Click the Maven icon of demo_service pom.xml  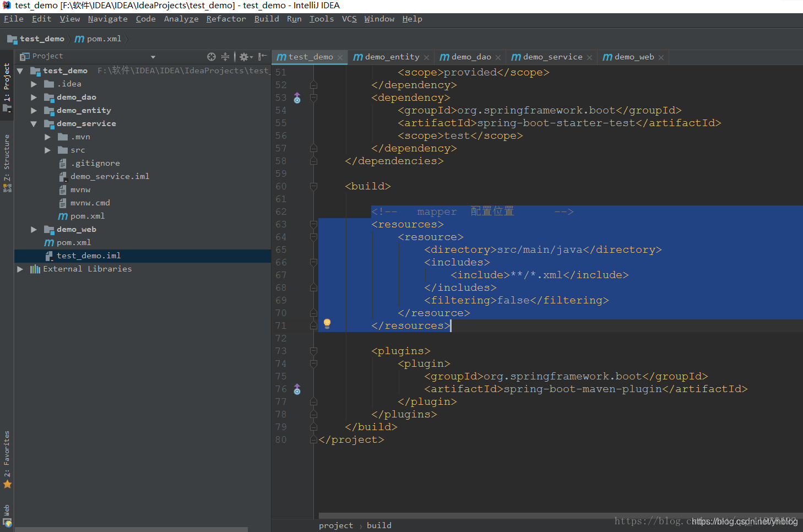(x=63, y=216)
